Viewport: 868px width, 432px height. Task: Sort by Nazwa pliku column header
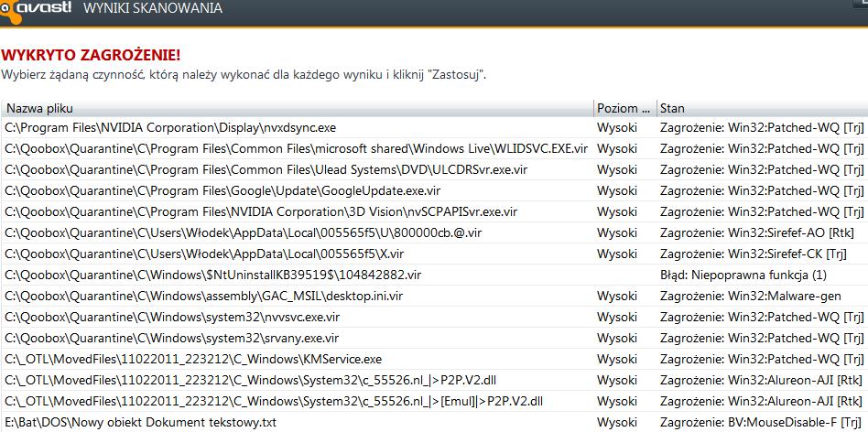click(x=298, y=108)
